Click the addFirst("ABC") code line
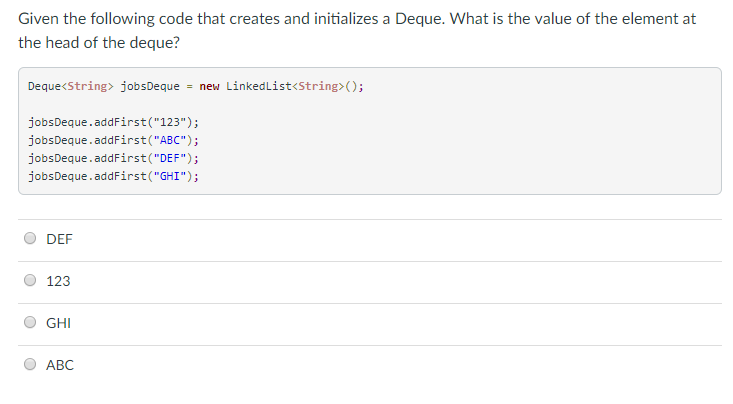Image resolution: width=733 pixels, height=404 pixels. coord(113,140)
